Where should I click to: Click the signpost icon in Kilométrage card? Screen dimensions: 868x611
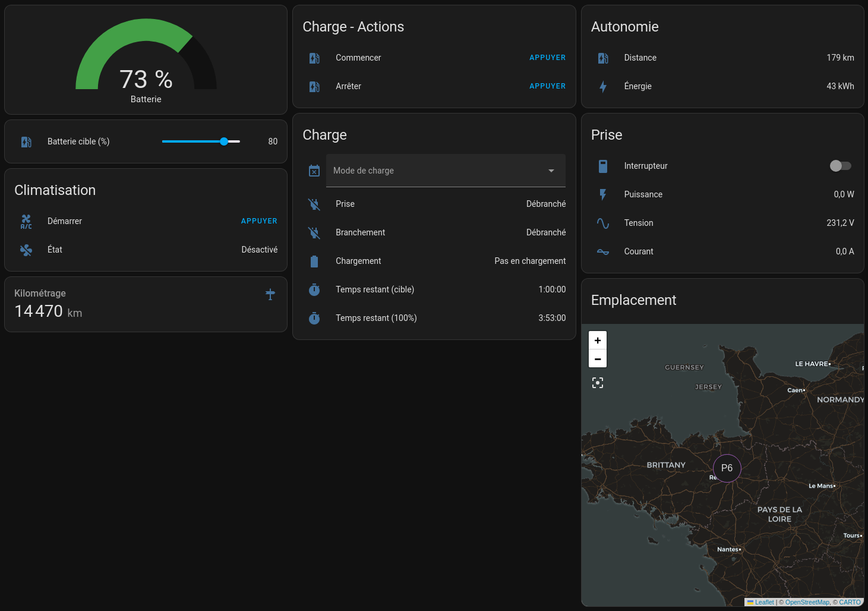point(270,294)
